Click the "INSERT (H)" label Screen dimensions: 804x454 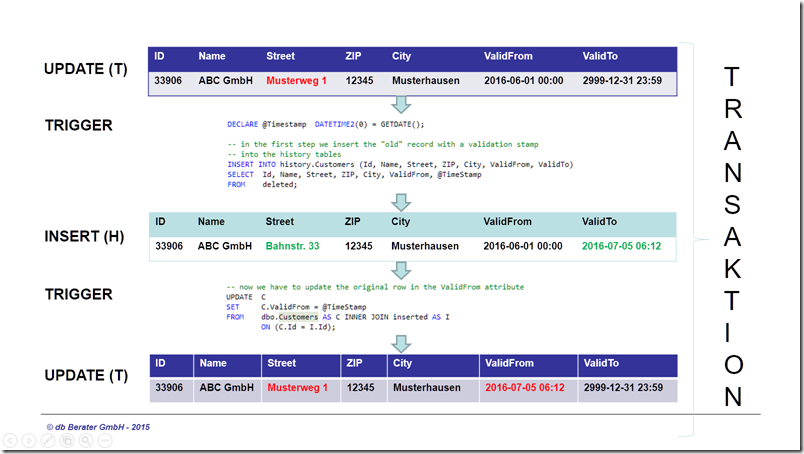click(84, 236)
